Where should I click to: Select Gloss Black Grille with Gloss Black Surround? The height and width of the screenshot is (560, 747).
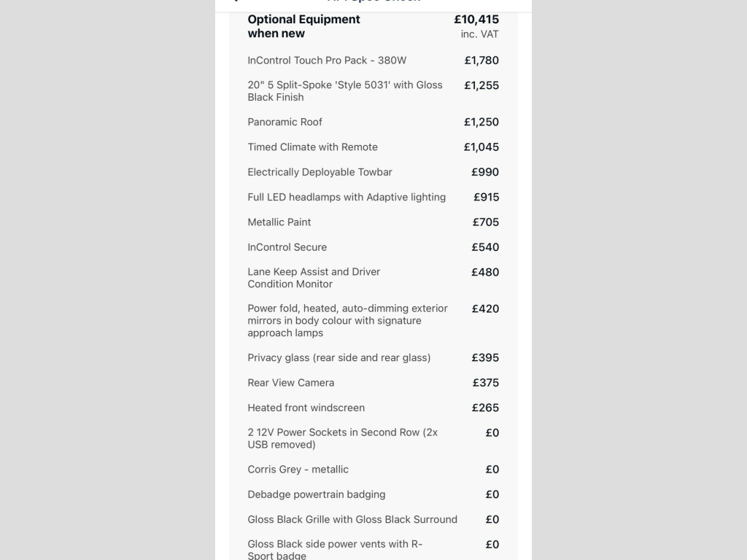click(352, 519)
